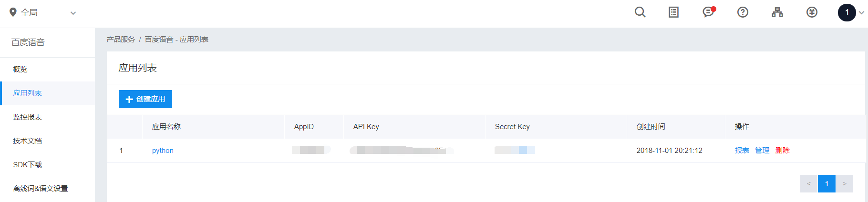Click the 创建应用 button
Screen dimensions: 868x202
(145, 99)
